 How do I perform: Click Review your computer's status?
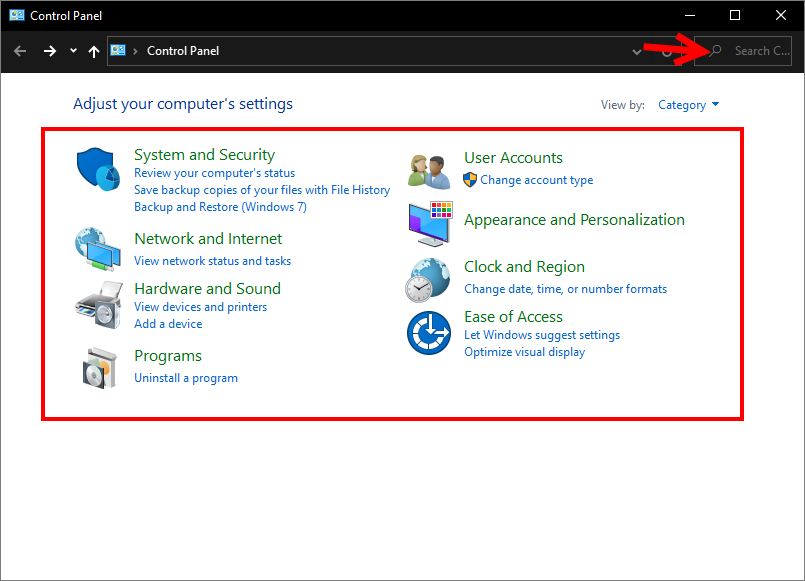coord(215,173)
